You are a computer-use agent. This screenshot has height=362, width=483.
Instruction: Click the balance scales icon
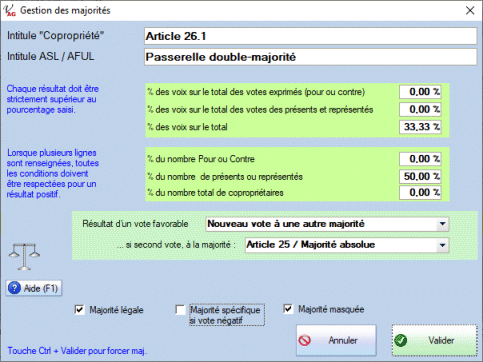coord(24,256)
